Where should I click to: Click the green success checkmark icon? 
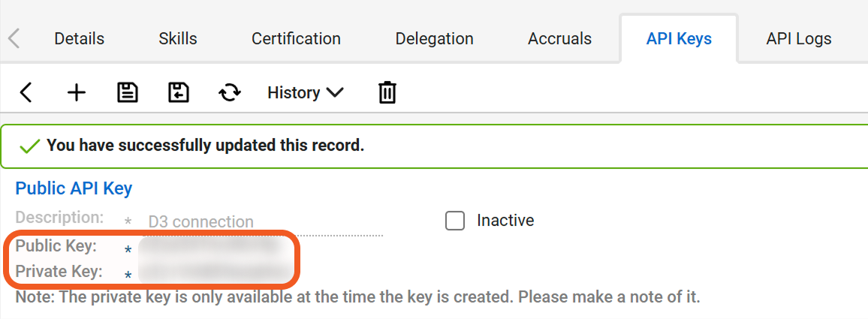pyautogui.click(x=30, y=146)
